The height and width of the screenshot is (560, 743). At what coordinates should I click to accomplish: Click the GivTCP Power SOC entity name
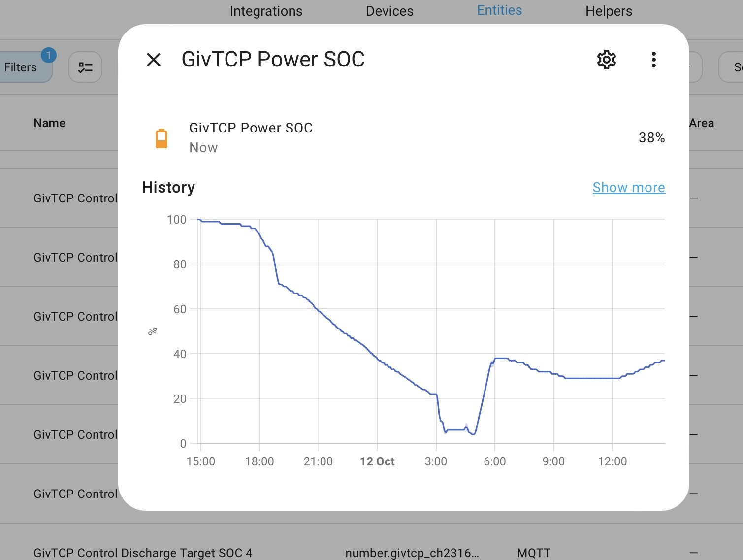coord(251,128)
